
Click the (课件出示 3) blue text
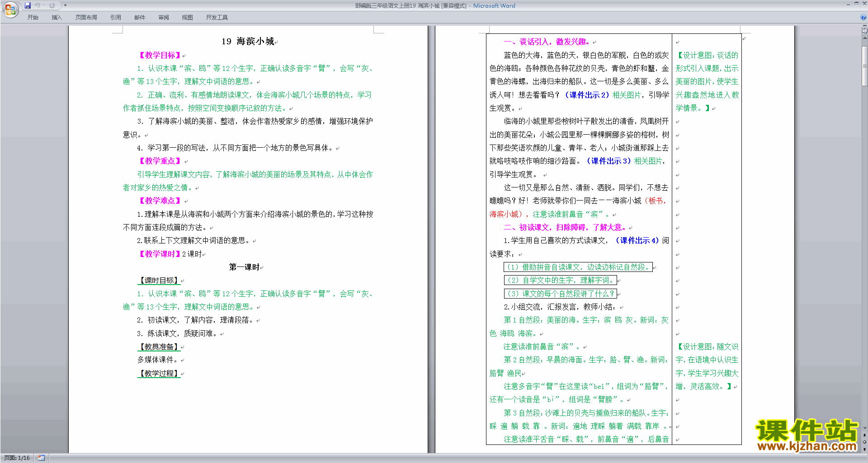coord(609,161)
